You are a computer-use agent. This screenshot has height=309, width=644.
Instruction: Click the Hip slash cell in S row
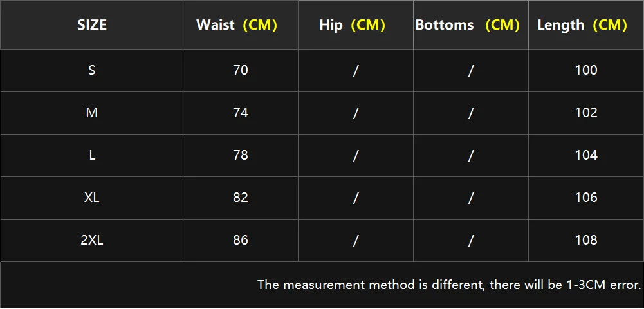click(356, 71)
